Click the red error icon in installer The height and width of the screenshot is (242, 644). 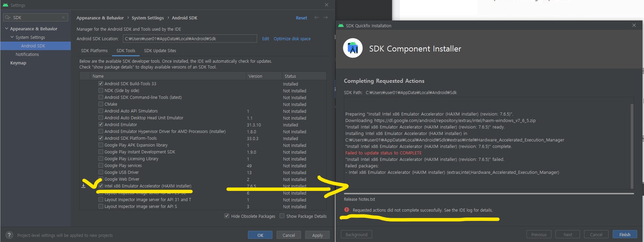pos(347,210)
